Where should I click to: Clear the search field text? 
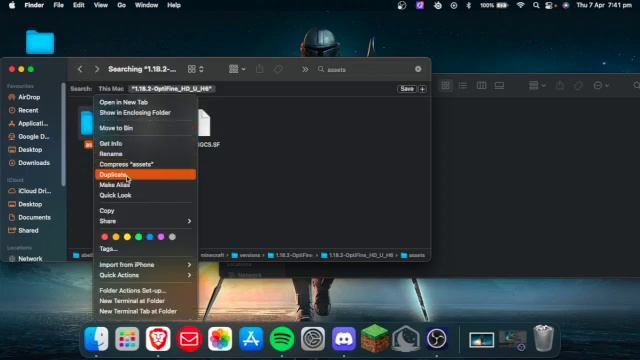click(x=418, y=69)
